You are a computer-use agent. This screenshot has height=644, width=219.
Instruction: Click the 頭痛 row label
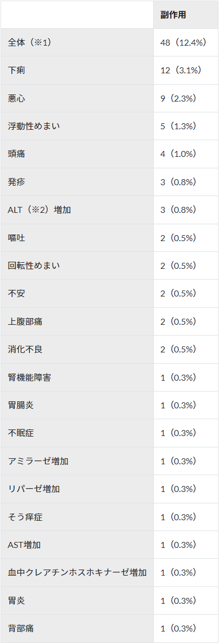pos(14,154)
